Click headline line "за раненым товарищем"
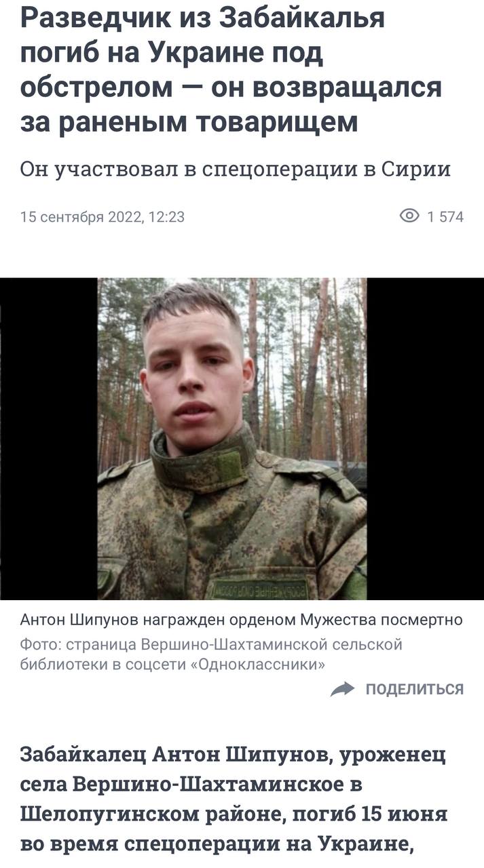Image resolution: width=484 pixels, height=868 pixels. point(189,122)
